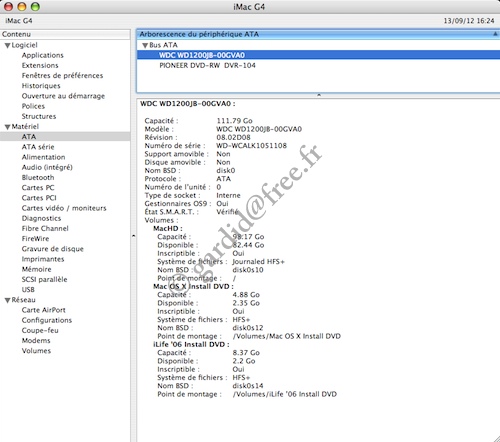Collapse the Matériel section triangle
This screenshot has width=500, height=442.
pos(7,127)
